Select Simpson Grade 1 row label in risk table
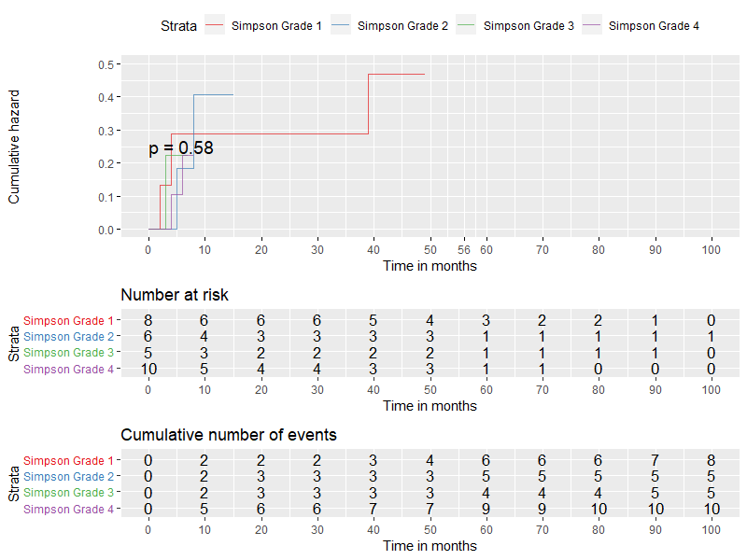 (68, 320)
